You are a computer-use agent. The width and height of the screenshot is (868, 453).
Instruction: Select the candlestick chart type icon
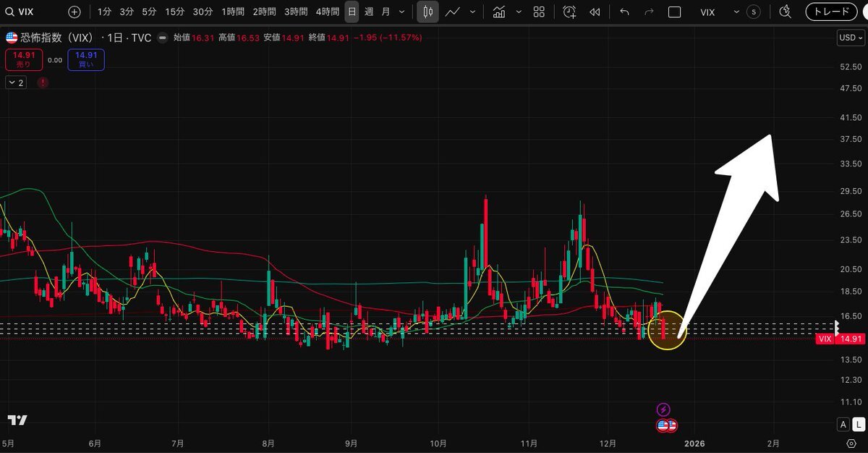[427, 12]
